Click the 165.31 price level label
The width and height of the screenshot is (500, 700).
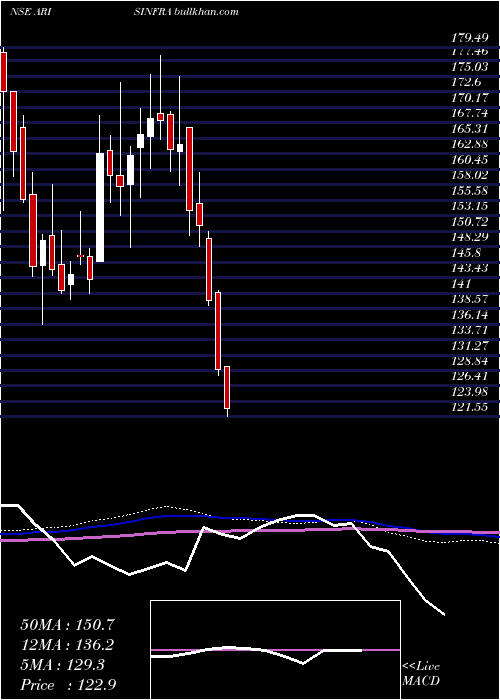tap(470, 129)
